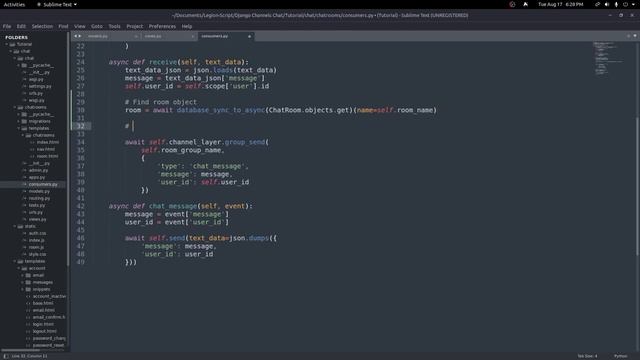Select consumers.py in the sidebar
Viewport: 640px width, 360px height.
point(43,184)
